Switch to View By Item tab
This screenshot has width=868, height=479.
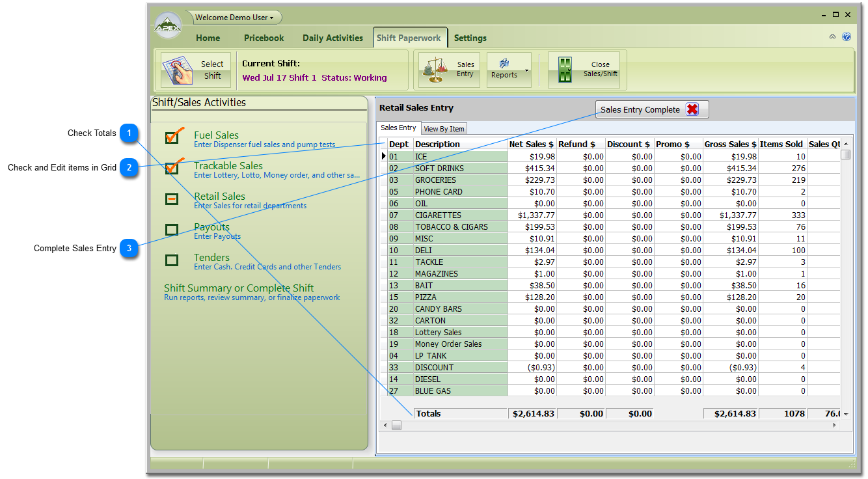(444, 129)
